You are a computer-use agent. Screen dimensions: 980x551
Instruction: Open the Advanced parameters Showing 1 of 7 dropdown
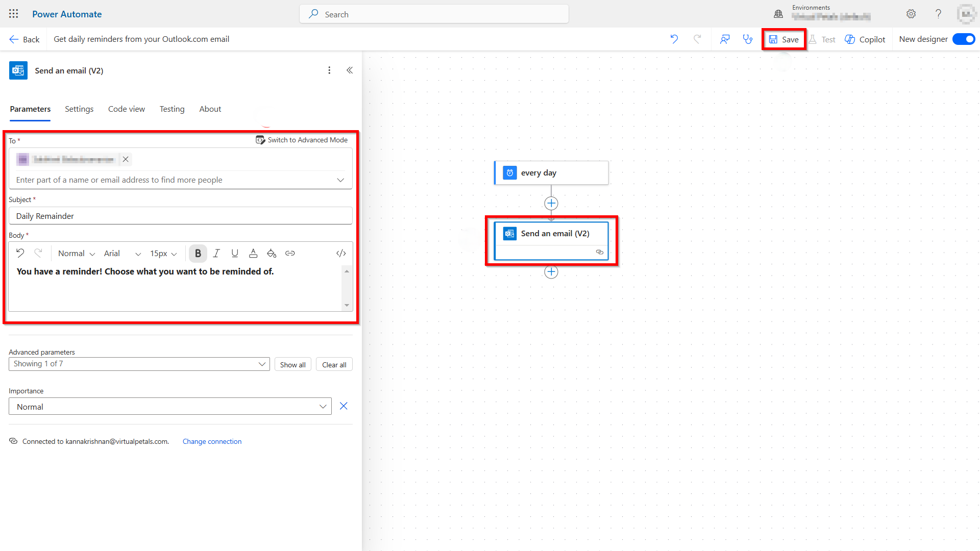[139, 364]
